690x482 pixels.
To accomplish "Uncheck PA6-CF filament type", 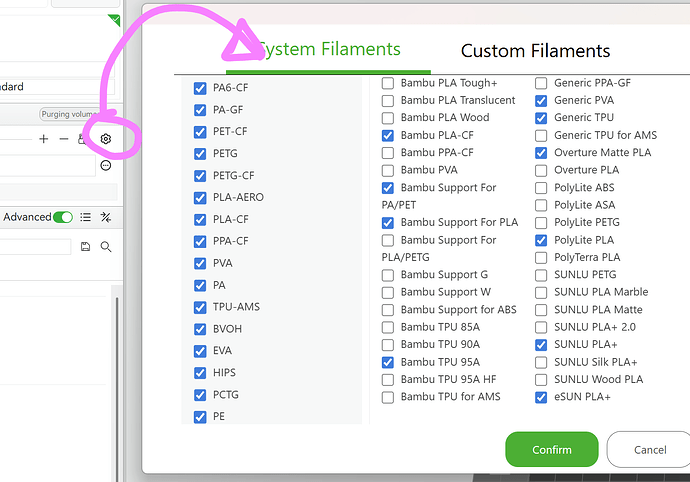I will pos(200,88).
